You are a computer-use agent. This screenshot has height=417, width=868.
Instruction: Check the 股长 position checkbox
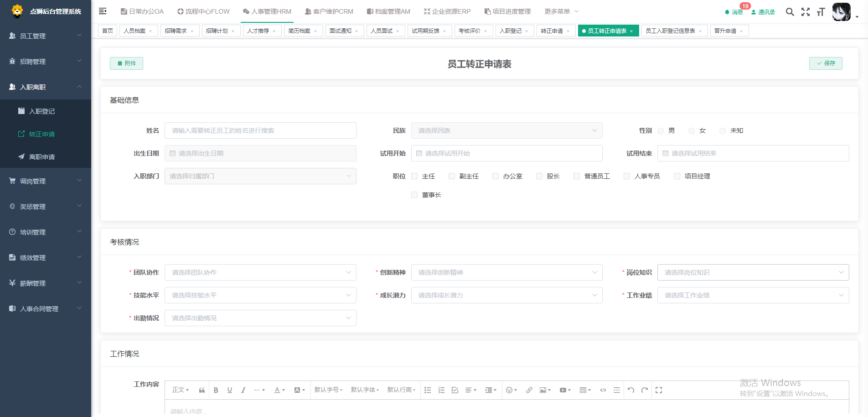[539, 176]
